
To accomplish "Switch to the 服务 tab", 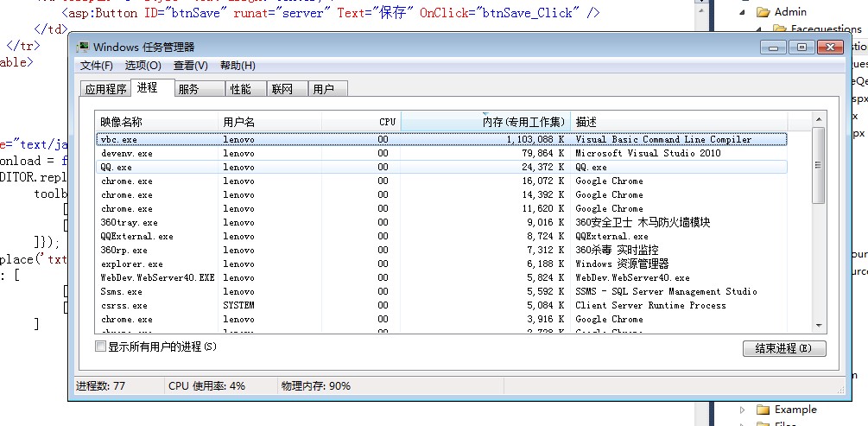I will (200, 89).
